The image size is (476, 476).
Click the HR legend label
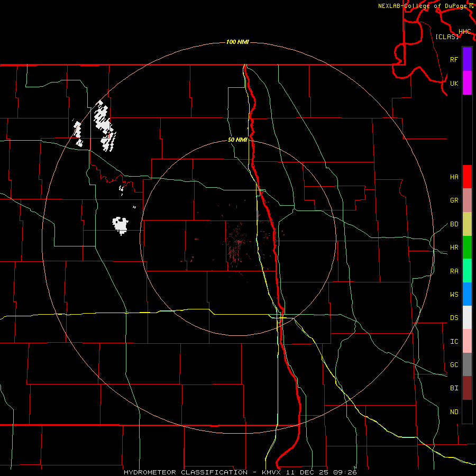tap(454, 248)
